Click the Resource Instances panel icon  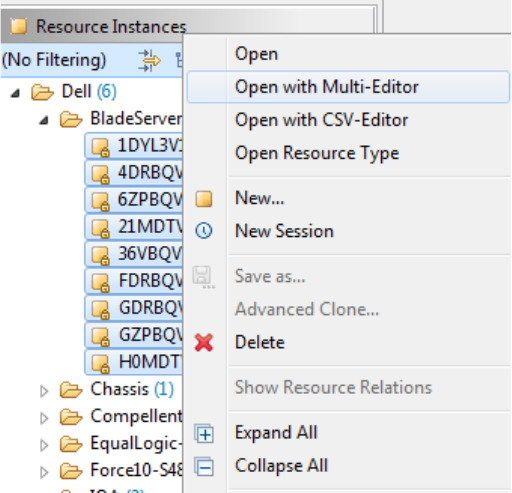(18, 26)
